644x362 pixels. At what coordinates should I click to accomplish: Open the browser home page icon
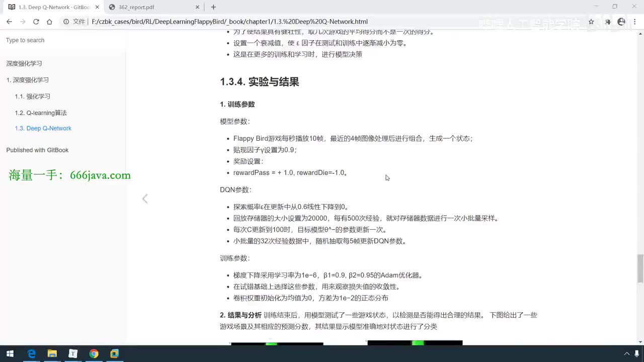49,22
